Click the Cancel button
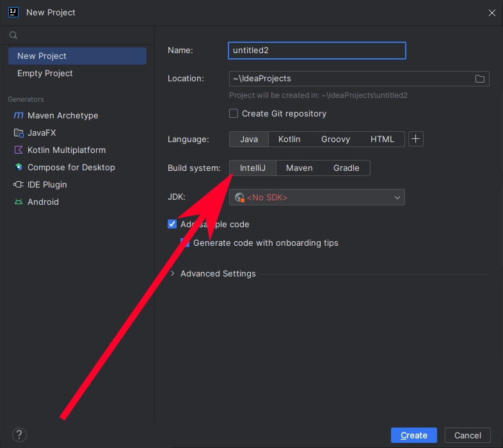Image resolution: width=503 pixels, height=448 pixels. [x=467, y=435]
